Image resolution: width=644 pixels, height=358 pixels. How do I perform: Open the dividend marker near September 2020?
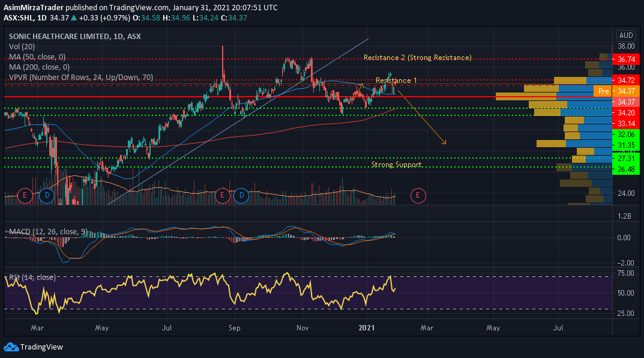click(241, 196)
